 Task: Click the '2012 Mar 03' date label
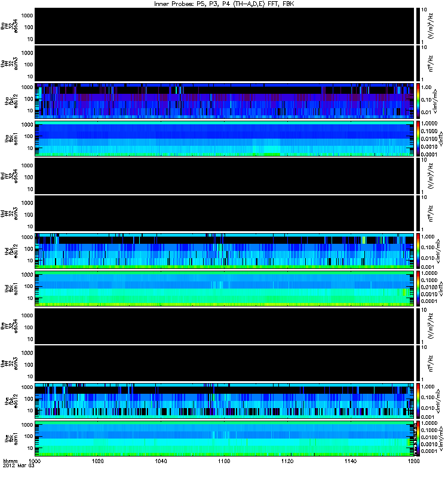[19, 465]
